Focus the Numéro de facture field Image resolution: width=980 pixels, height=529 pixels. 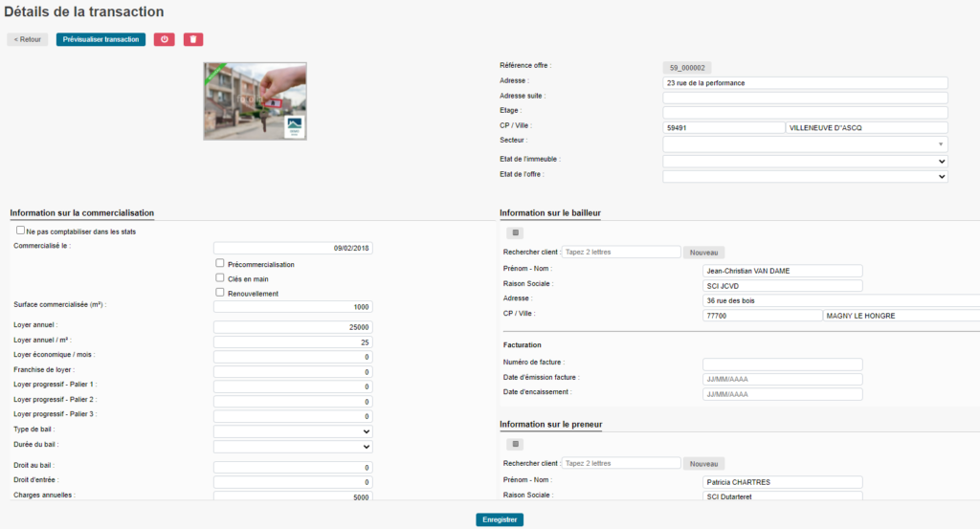point(782,364)
